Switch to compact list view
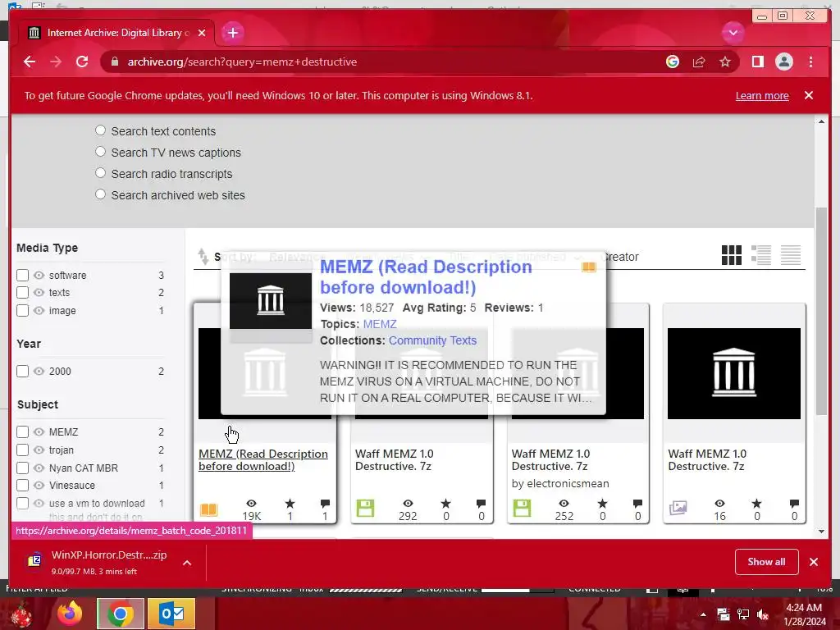This screenshot has height=630, width=840. tap(790, 256)
